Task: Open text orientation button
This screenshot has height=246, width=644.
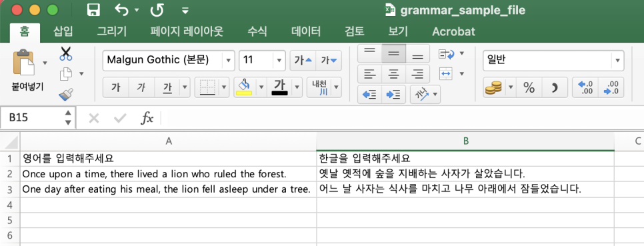Action: tap(425, 95)
